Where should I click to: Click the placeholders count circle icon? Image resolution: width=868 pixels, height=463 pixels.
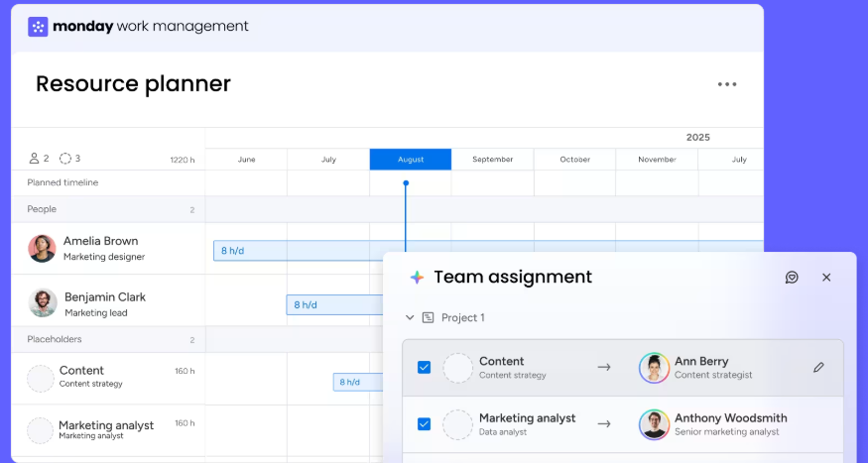coord(65,159)
